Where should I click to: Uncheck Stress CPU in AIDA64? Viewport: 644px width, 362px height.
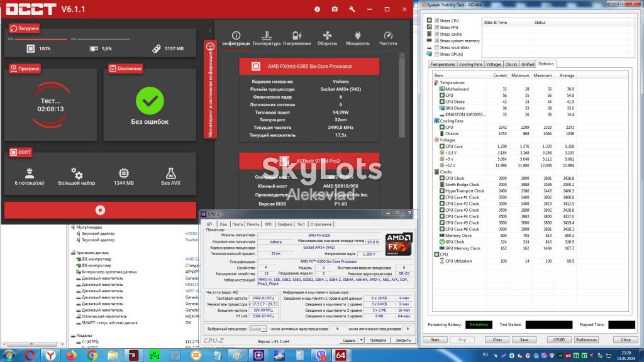[436, 21]
